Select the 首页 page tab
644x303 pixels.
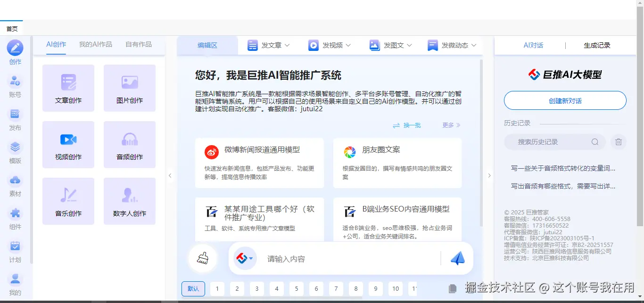tap(12, 29)
